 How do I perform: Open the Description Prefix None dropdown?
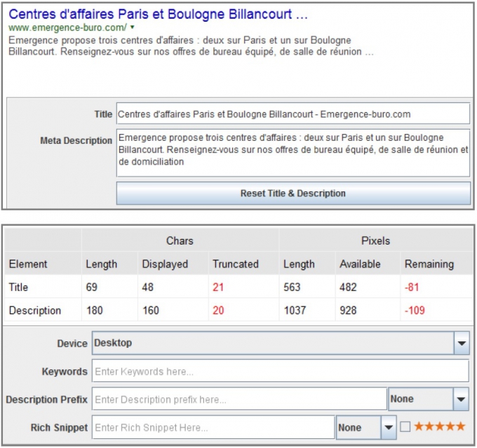tap(429, 399)
